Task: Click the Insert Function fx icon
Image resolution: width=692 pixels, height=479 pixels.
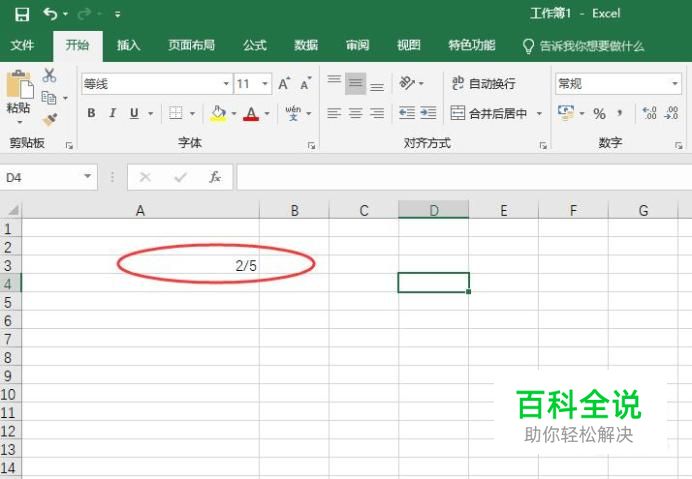Action: pos(214,177)
